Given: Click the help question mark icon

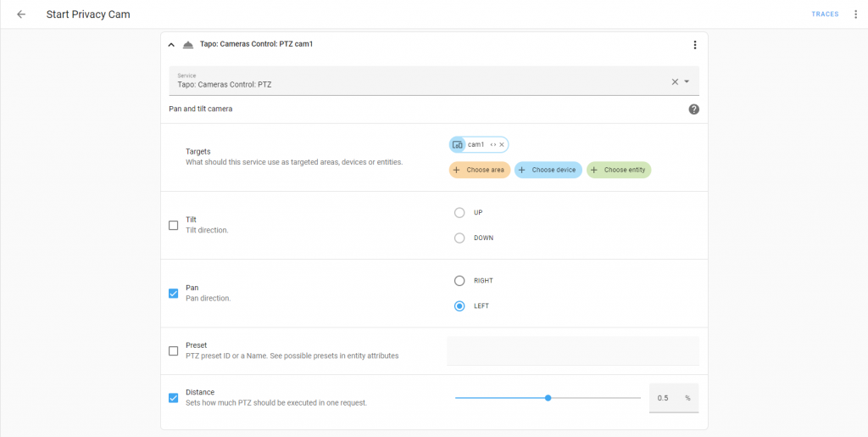Looking at the screenshot, I should (x=693, y=109).
